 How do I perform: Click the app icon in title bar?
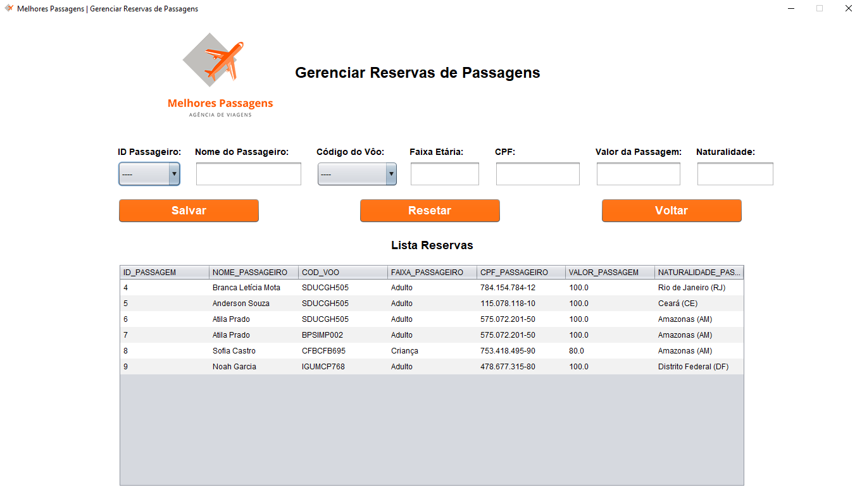tap(9, 9)
